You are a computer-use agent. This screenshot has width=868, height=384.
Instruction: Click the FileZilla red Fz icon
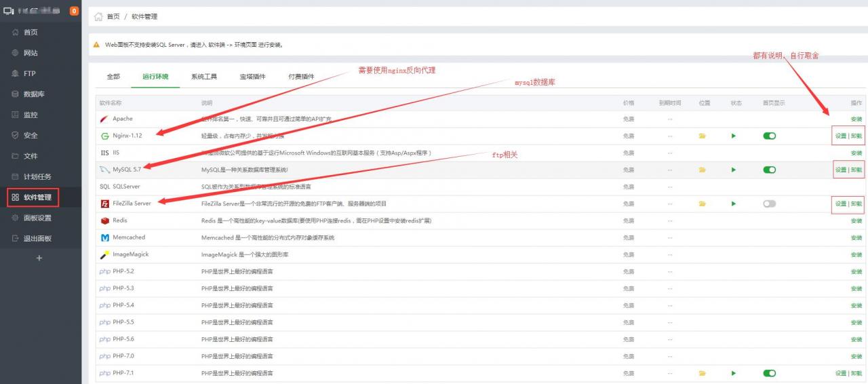click(104, 204)
